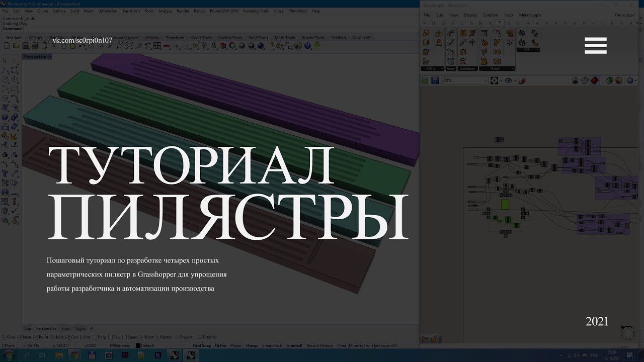Toggle Gumball in Rhino status bar
This screenshot has width=644, height=362.
click(x=294, y=345)
